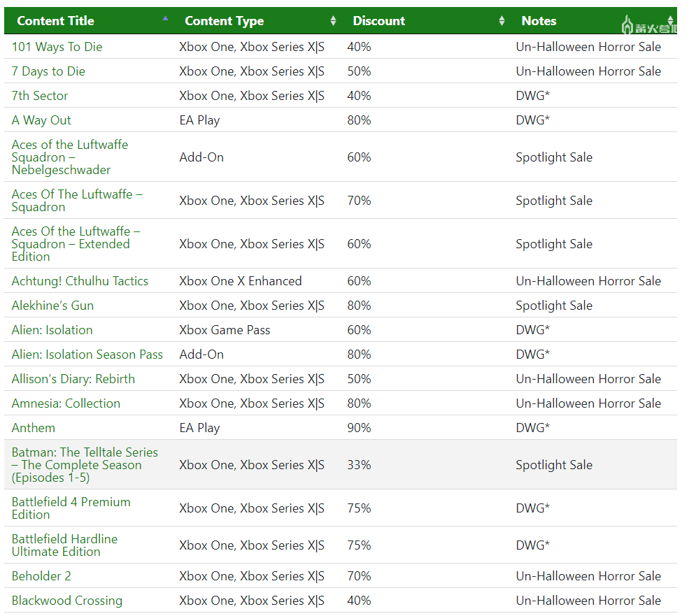Select Xbox One X Enhanced content type cell
This screenshot has width=696, height=616.
[241, 281]
